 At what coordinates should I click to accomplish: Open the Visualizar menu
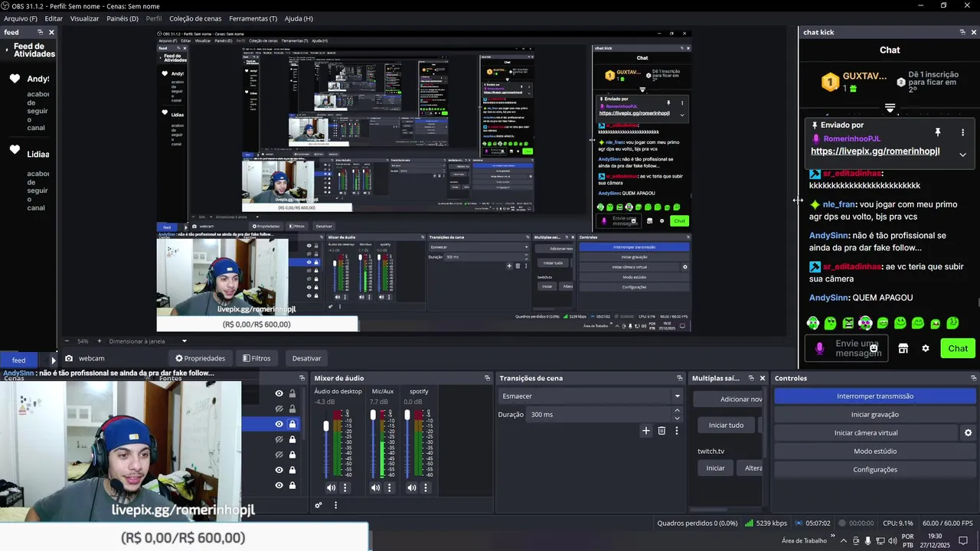84,18
